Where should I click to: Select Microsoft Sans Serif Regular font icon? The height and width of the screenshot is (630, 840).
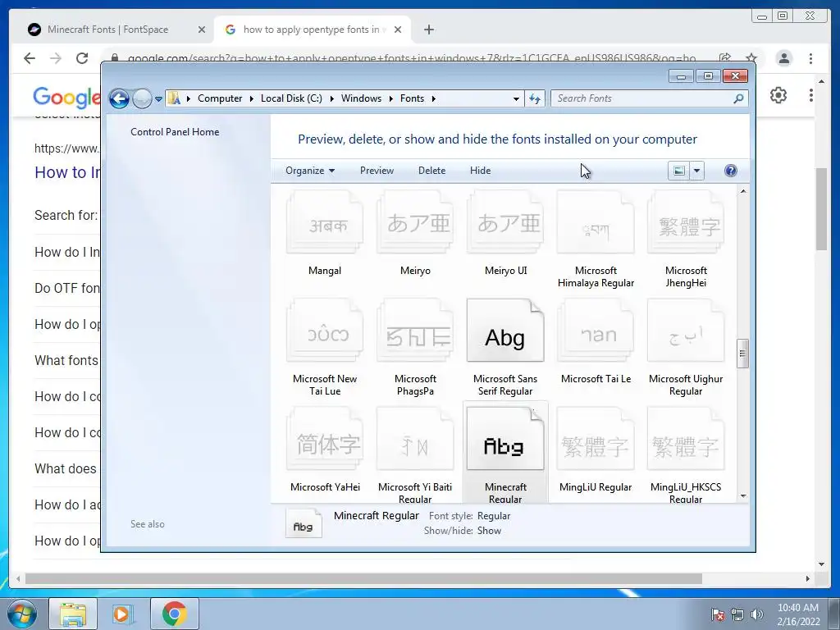point(505,331)
